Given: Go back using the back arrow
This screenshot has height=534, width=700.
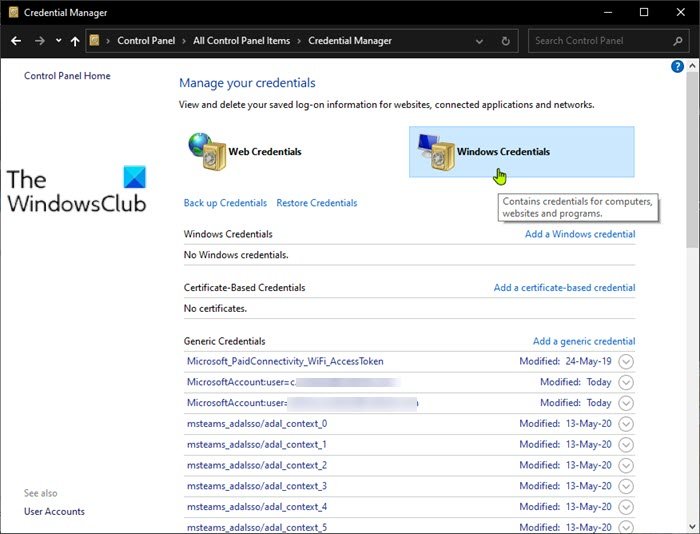Looking at the screenshot, I should coord(16,41).
